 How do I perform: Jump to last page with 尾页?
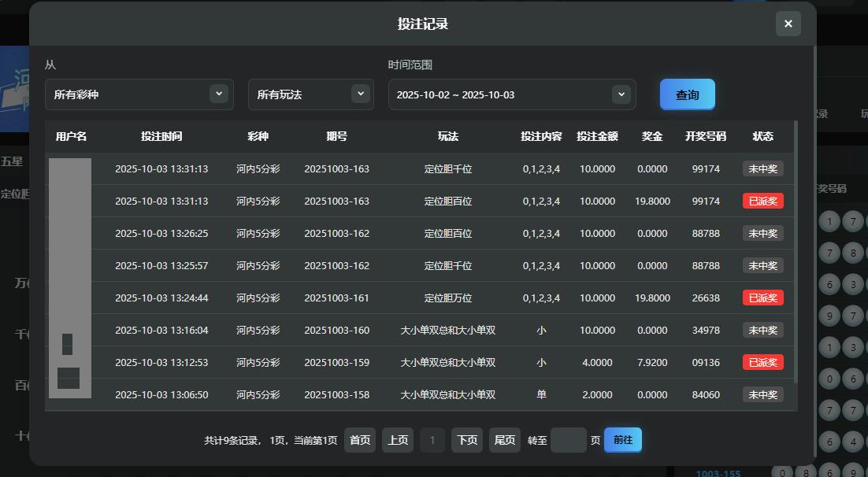(504, 440)
